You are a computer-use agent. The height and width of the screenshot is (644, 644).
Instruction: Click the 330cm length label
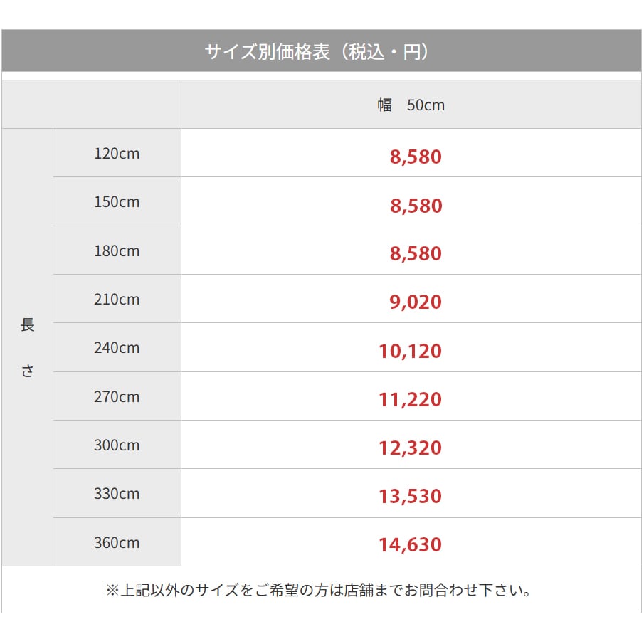[x=117, y=494]
